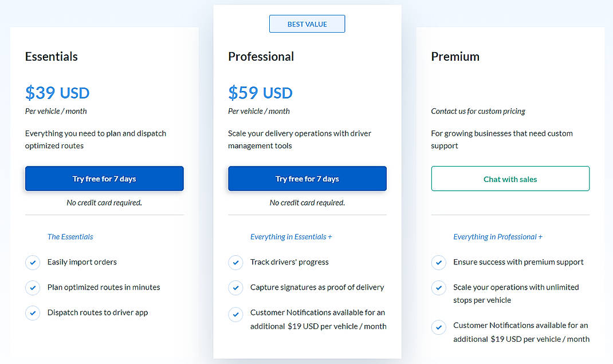Click the checkmark beside "Ensure success with premium support"
613x364 pixels.
(439, 262)
